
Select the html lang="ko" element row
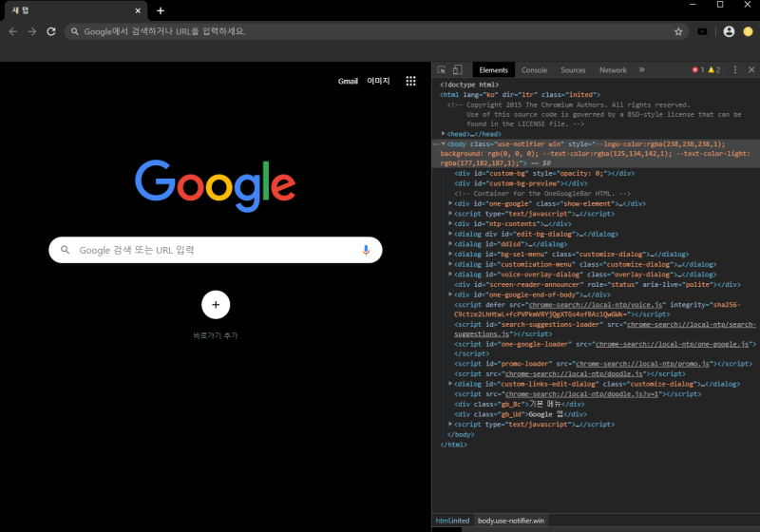tap(520, 94)
